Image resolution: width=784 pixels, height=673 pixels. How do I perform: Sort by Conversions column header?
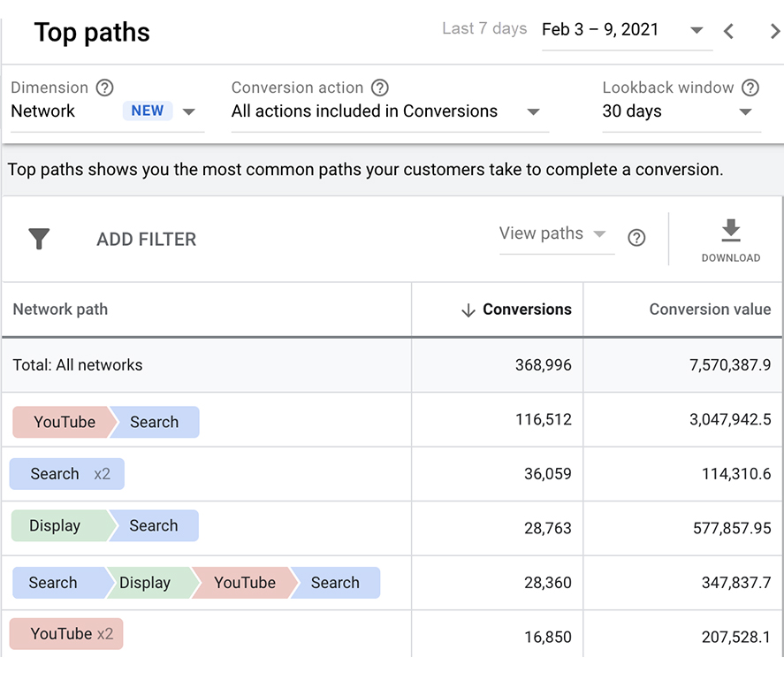pyautogui.click(x=527, y=310)
